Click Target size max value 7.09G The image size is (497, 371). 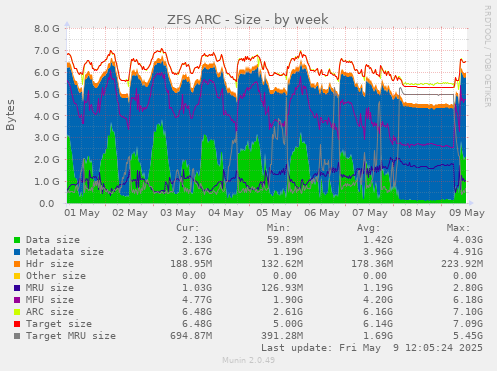[x=468, y=324]
